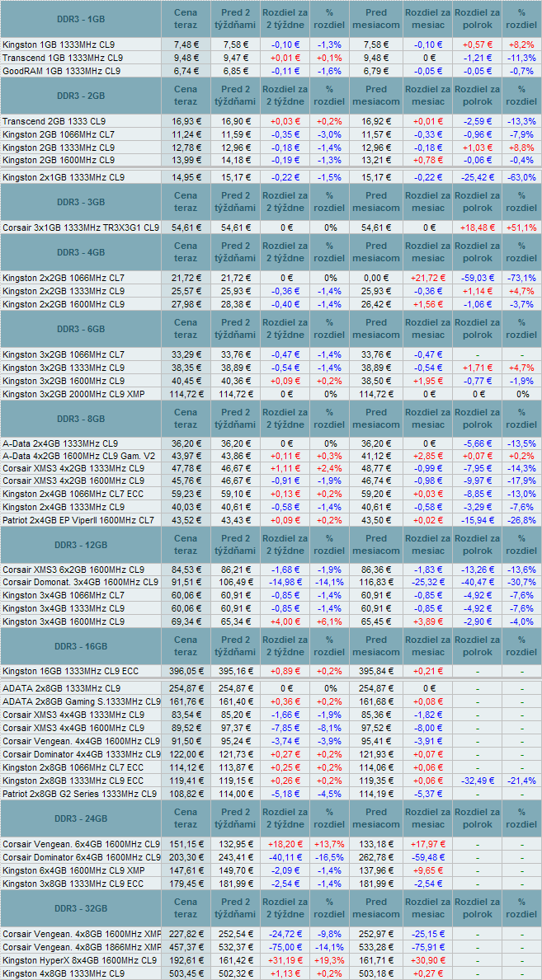This screenshot has width=542, height=980.
Task: Select "GoodRAM 1GB 1333MHz CL9" product name
Action: 61,71
